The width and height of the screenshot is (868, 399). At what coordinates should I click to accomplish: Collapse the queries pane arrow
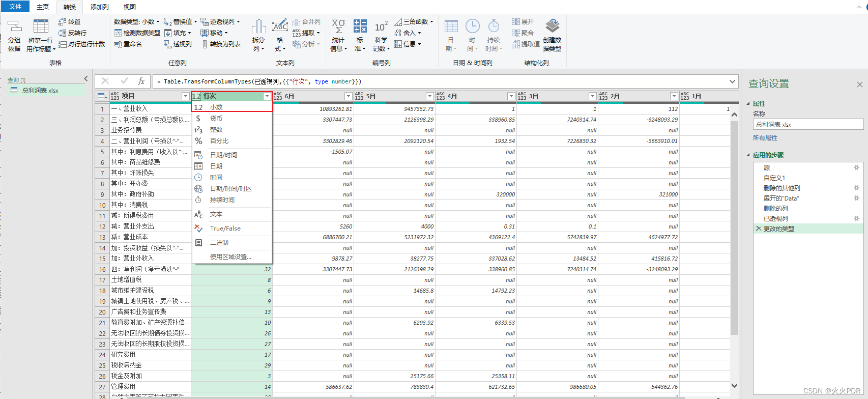coord(86,79)
